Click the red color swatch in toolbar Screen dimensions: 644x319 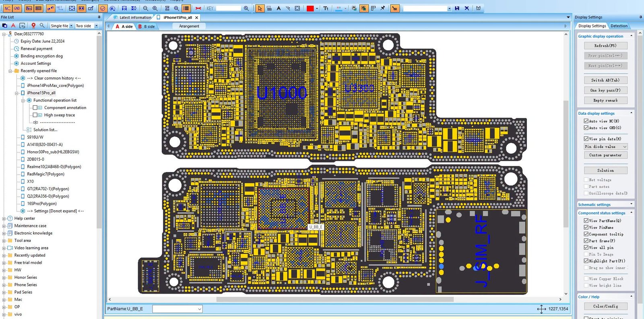tap(310, 8)
